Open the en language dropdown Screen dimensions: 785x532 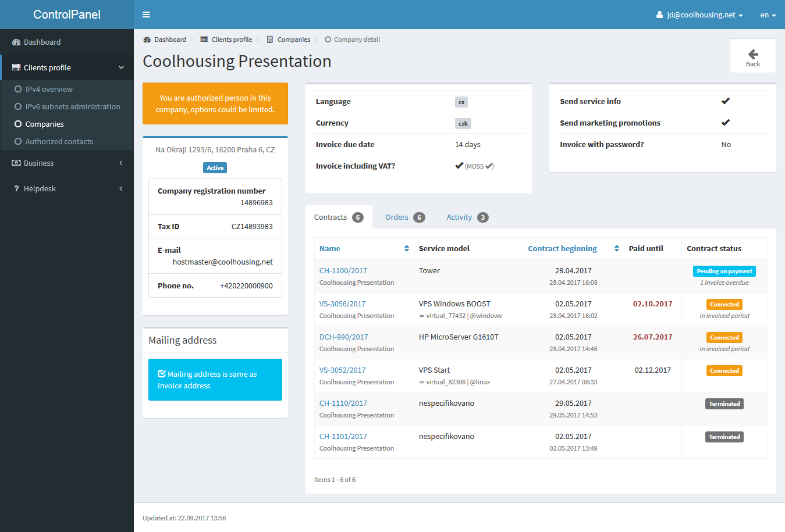[x=768, y=15]
